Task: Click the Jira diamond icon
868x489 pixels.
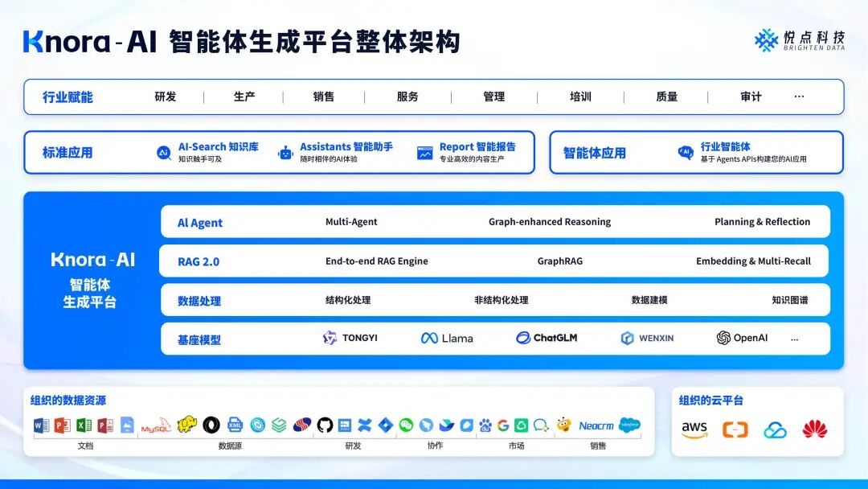Action: [x=386, y=425]
